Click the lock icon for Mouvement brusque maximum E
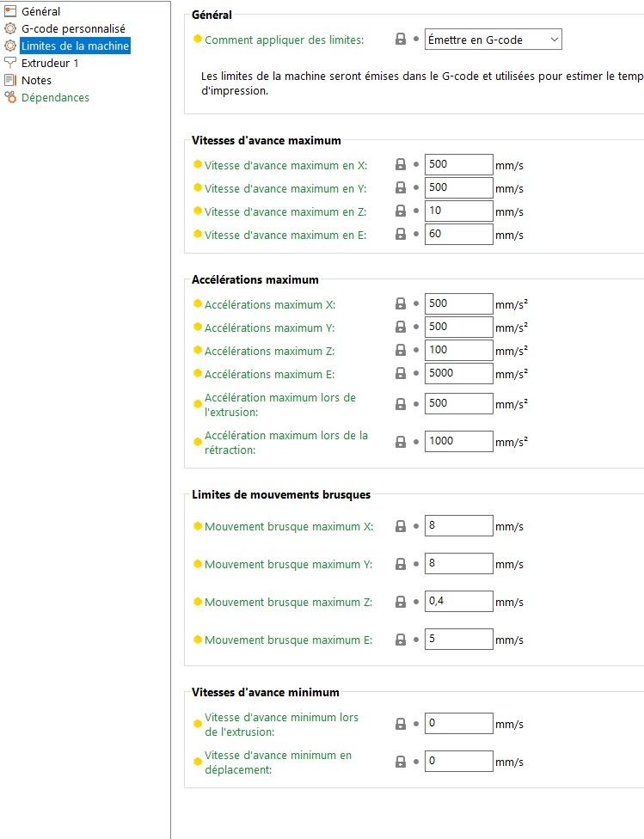The image size is (644, 839). pos(400,639)
